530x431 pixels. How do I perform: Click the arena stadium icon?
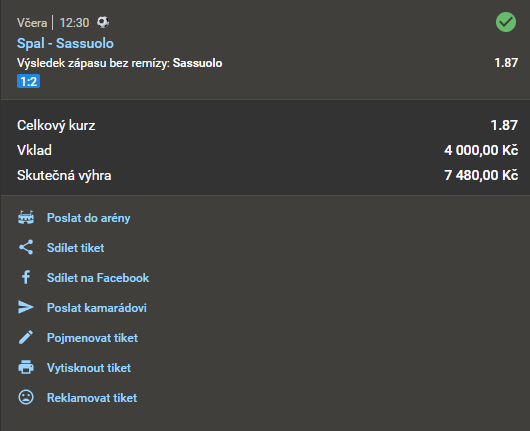[x=26, y=218]
